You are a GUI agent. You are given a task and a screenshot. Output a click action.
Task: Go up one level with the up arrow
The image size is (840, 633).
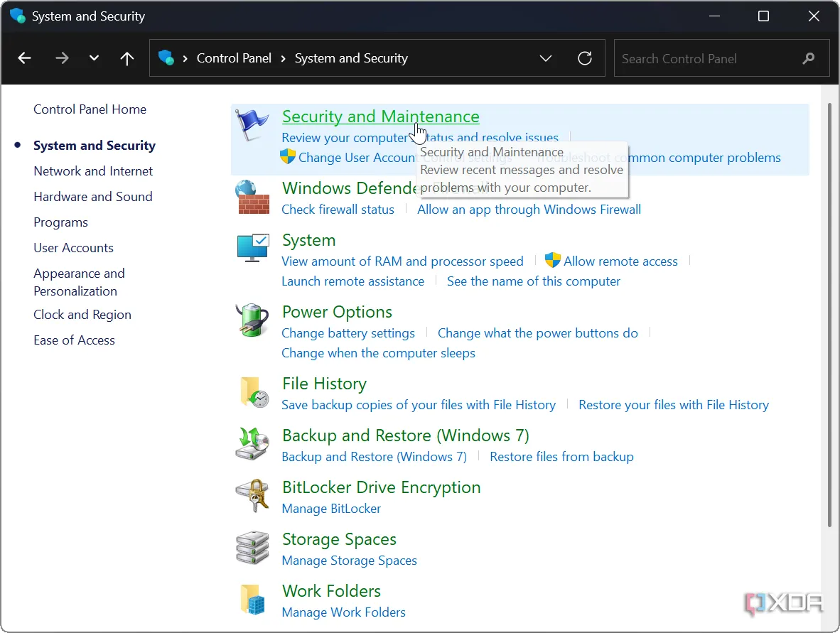[127, 58]
